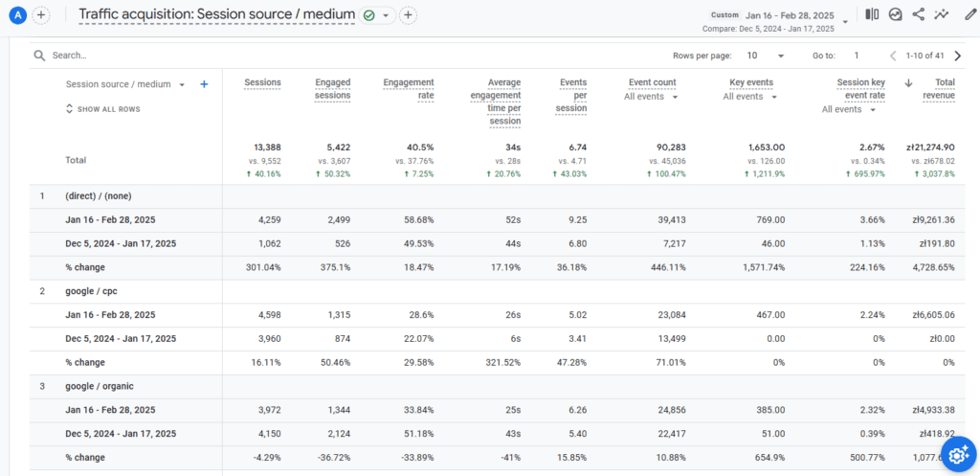Click google cpc sessions value 4,598

(270, 315)
